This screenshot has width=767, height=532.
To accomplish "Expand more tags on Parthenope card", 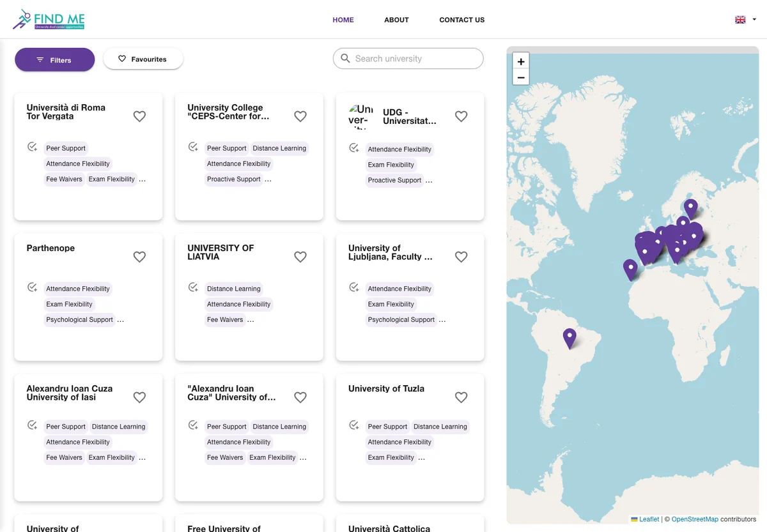I will [120, 320].
